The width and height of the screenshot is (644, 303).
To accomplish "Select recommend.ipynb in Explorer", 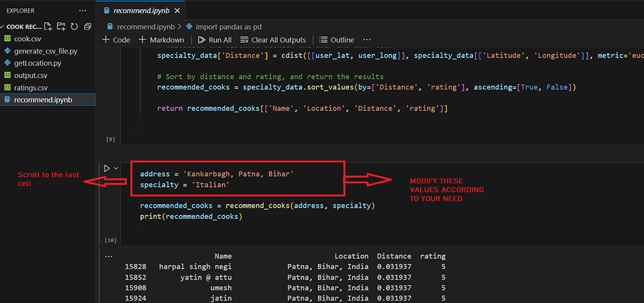I will [47, 100].
